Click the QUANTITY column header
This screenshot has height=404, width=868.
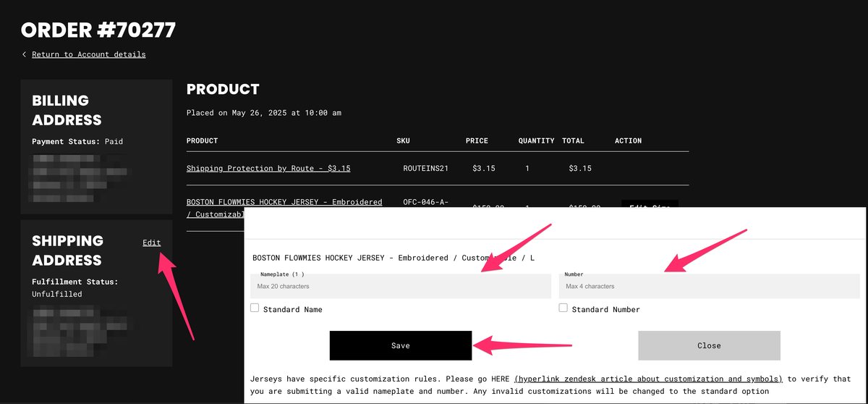pyautogui.click(x=536, y=140)
